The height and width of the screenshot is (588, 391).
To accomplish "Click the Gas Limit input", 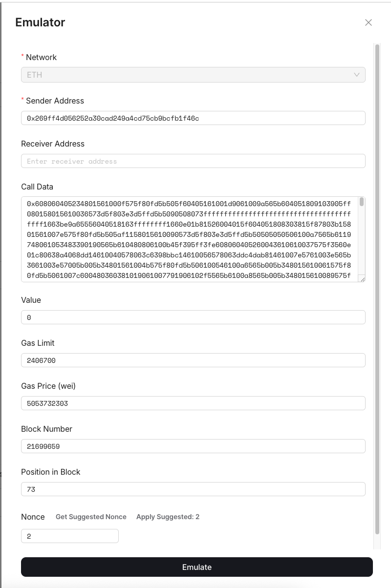I will [x=193, y=360].
